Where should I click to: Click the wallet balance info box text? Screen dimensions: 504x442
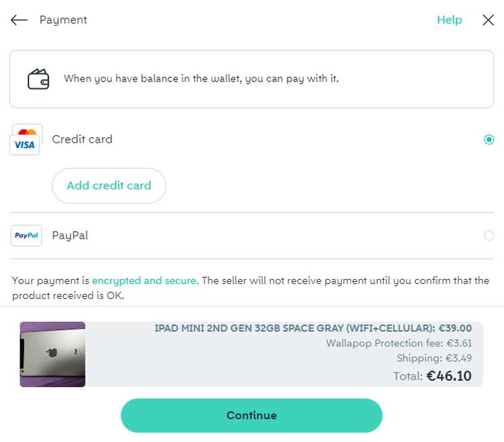[201, 79]
